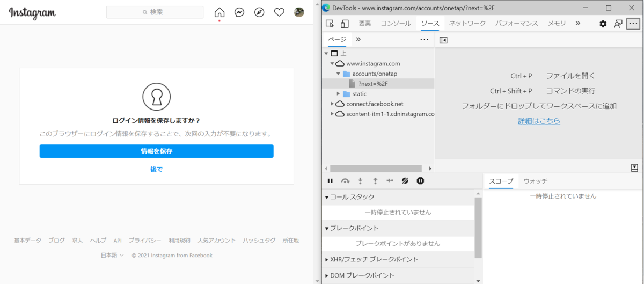644x284 pixels.
Task: Click the Instagram logo
Action: click(32, 13)
